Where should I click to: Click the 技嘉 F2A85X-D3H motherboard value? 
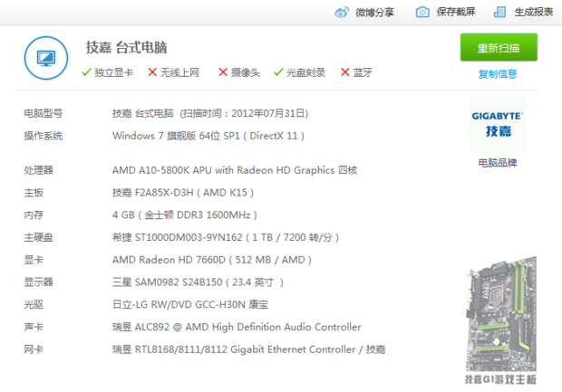click(183, 193)
